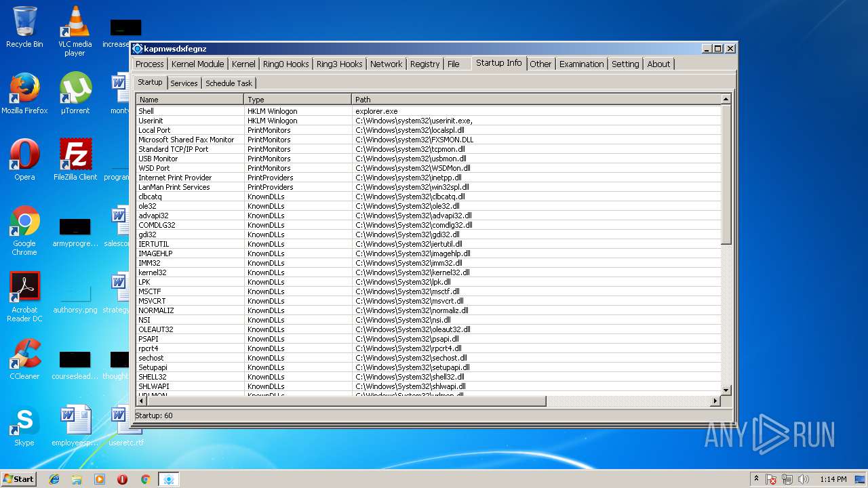Switch to the Schedule Task sub-tab
This screenshot has height=488, width=868.
(x=229, y=83)
